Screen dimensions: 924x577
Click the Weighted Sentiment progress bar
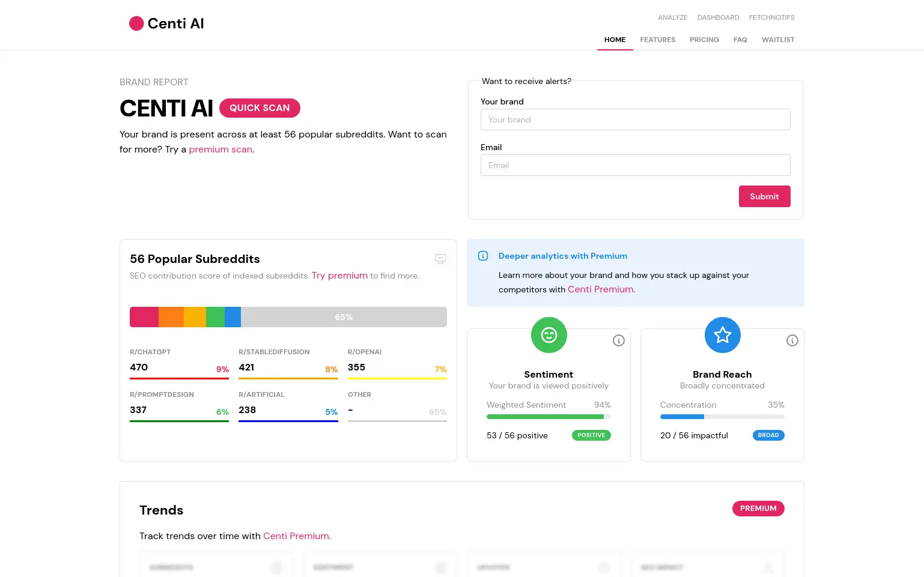point(548,417)
